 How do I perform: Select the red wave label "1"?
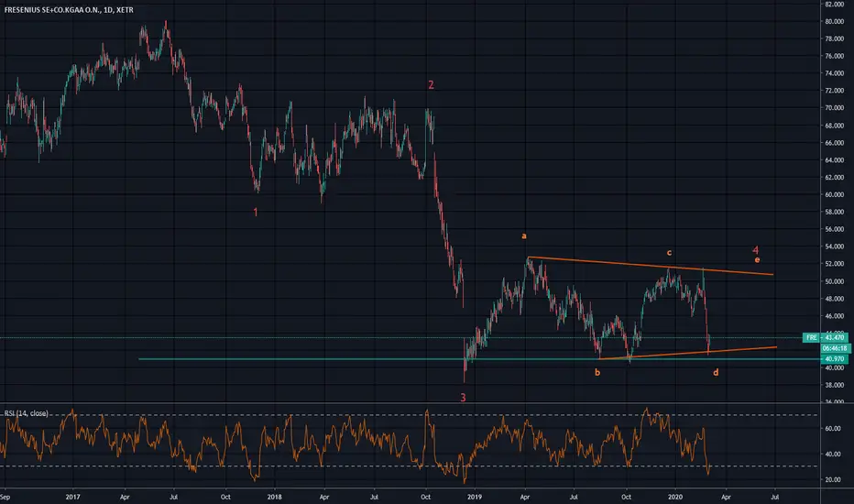(x=256, y=212)
